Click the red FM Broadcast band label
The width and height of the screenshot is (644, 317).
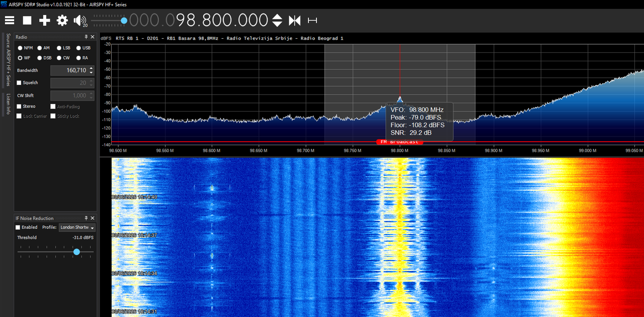[x=399, y=142]
